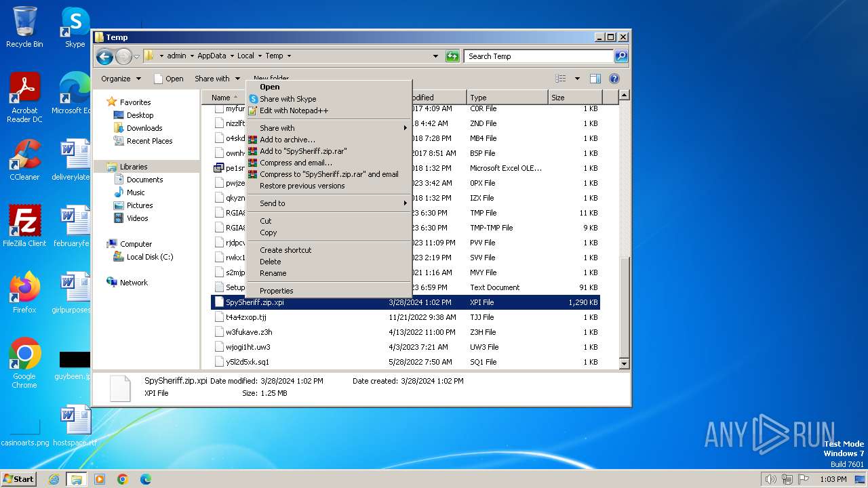Open address bar history dropdown arrow

pos(435,56)
